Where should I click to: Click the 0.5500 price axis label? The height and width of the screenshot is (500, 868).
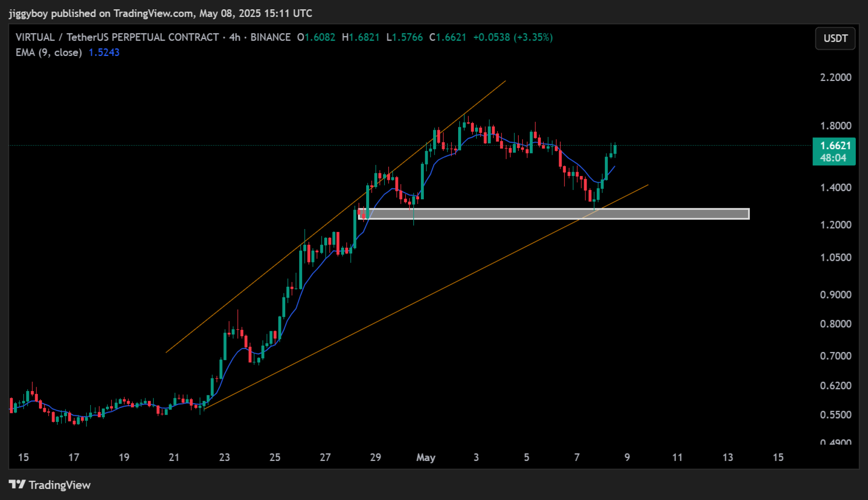pyautogui.click(x=835, y=415)
